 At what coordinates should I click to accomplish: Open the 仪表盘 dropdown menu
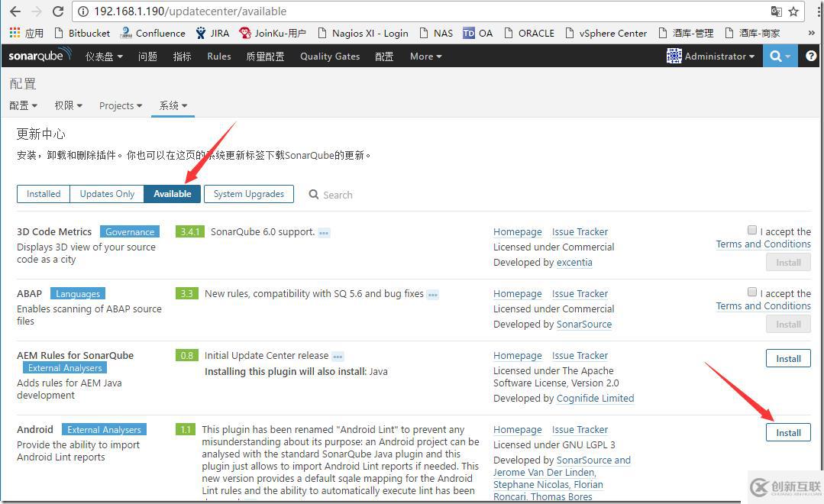pos(104,57)
